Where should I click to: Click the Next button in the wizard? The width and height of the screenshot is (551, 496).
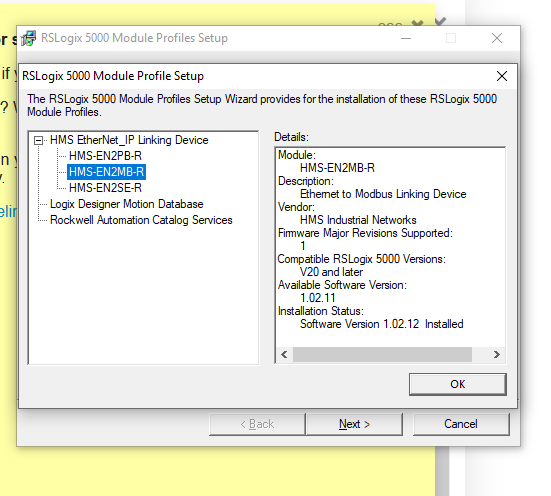354,424
